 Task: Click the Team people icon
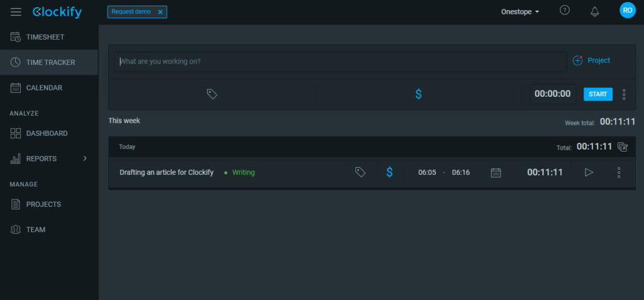click(x=16, y=230)
